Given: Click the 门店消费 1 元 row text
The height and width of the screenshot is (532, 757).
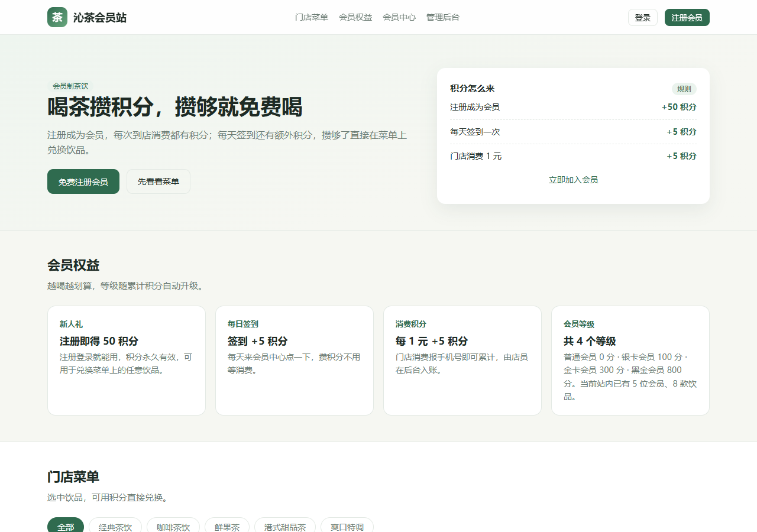Looking at the screenshot, I should pos(475,156).
